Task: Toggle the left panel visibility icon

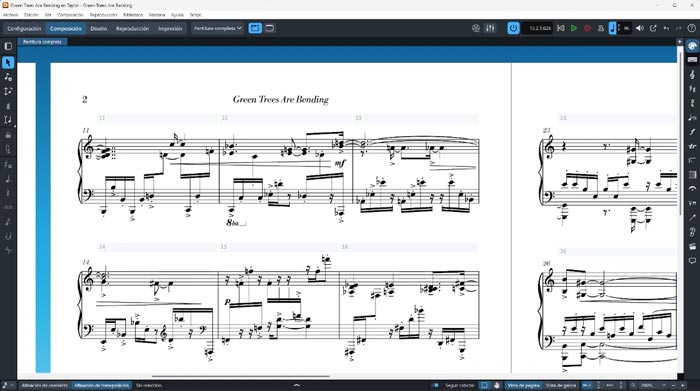Action: (x=8, y=46)
